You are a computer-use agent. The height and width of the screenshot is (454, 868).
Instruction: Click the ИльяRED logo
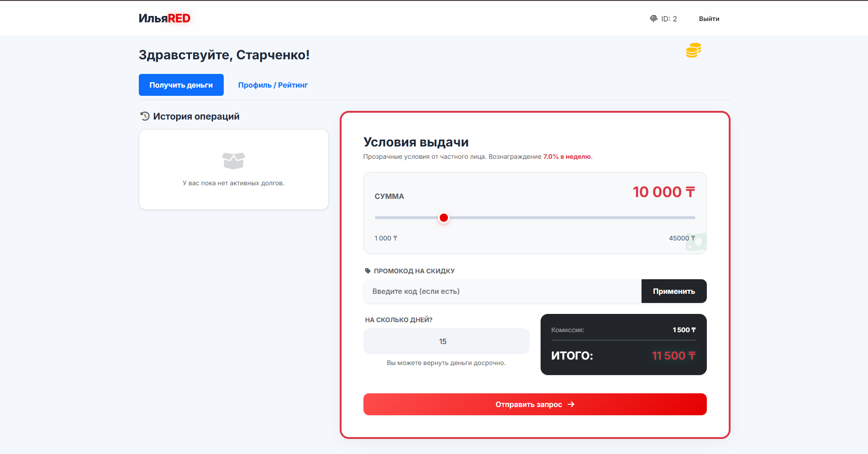click(x=165, y=18)
